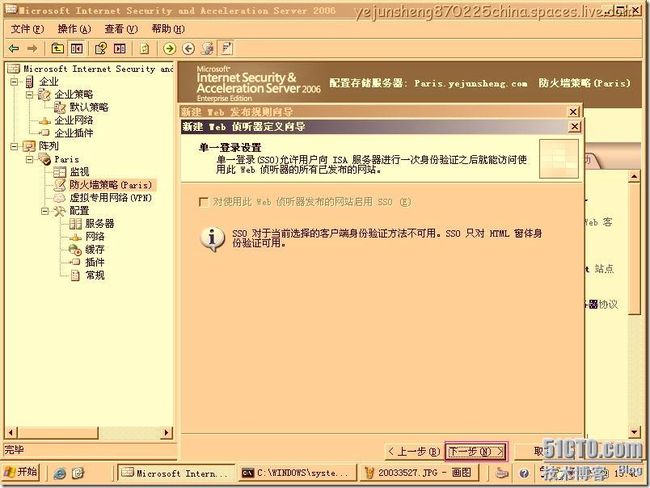This screenshot has width=650, height=488.
Task: Open the 文件(F) menu
Action: tap(27, 29)
